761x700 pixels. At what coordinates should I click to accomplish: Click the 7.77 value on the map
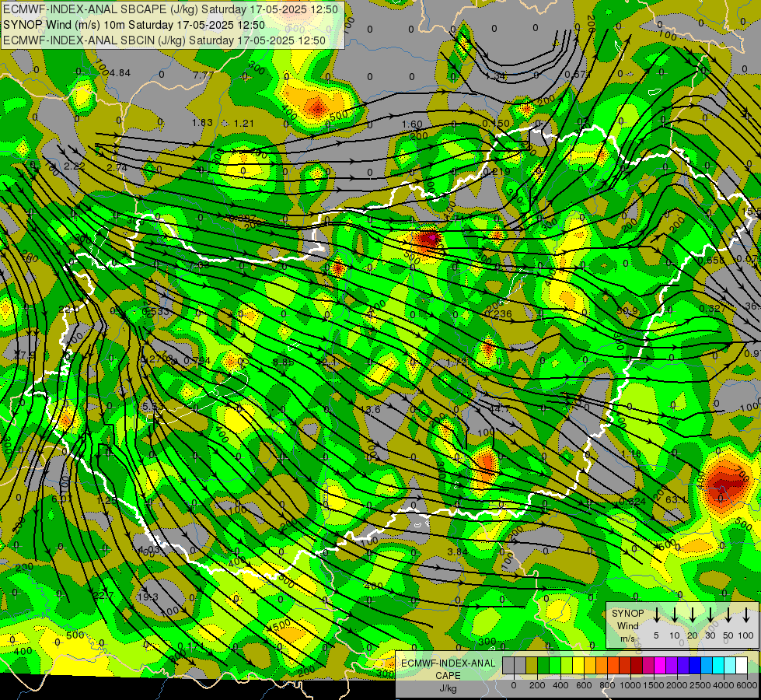[203, 75]
